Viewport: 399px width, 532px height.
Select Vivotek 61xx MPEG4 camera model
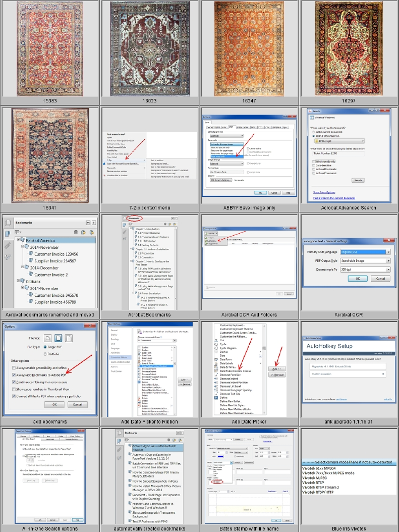[319, 468]
